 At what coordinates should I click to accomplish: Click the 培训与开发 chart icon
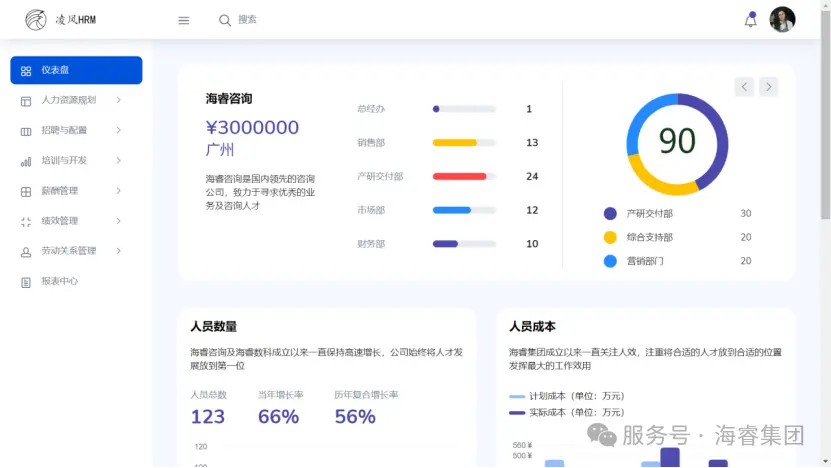click(x=26, y=161)
